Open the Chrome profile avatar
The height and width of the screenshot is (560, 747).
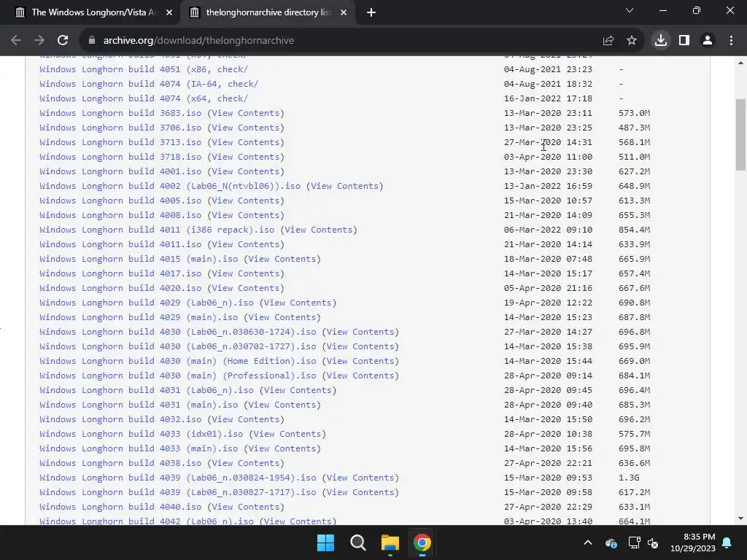[708, 41]
